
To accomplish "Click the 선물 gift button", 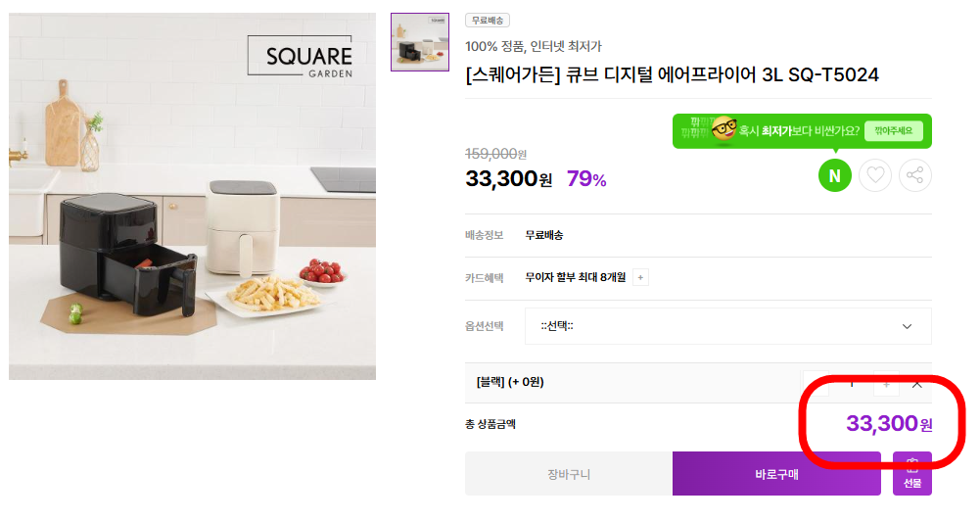I will 911,474.
